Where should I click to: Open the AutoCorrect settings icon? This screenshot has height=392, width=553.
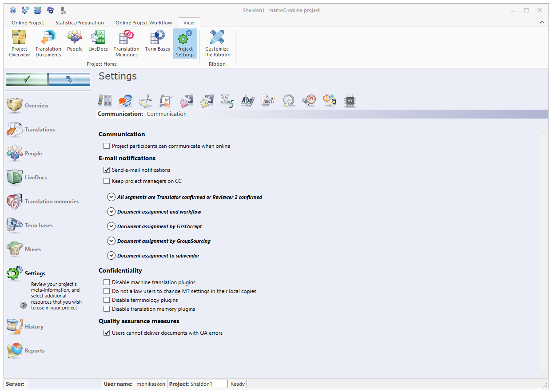[247, 100]
